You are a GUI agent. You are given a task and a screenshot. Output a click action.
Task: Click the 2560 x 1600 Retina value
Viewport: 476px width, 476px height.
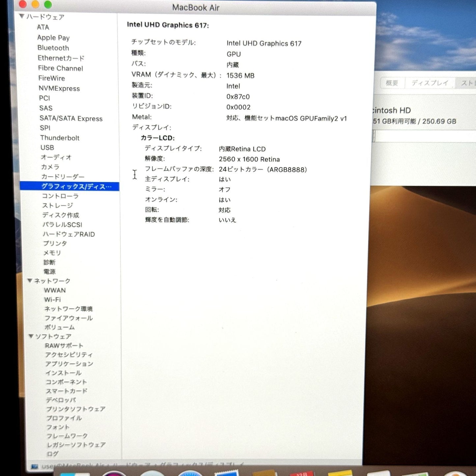pos(249,159)
